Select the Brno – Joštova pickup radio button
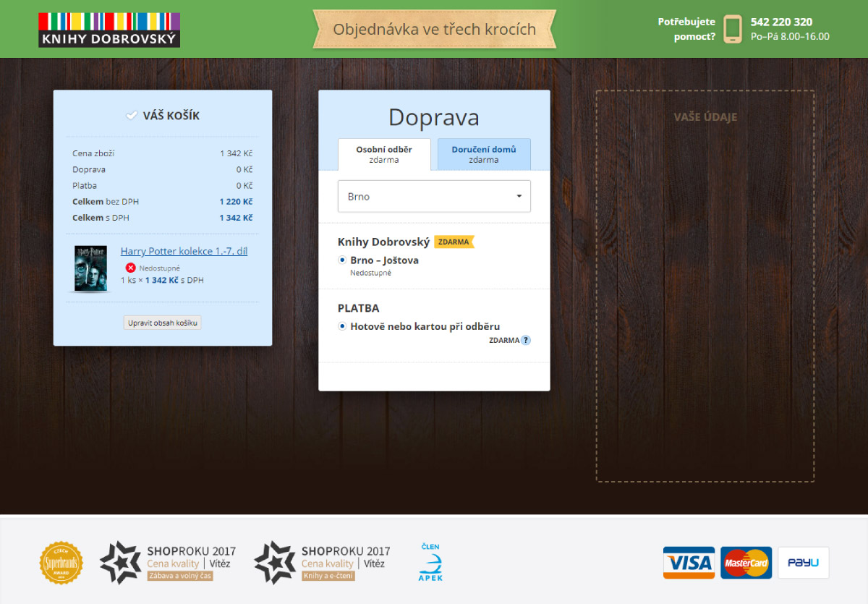868x604 pixels. pyautogui.click(x=342, y=260)
